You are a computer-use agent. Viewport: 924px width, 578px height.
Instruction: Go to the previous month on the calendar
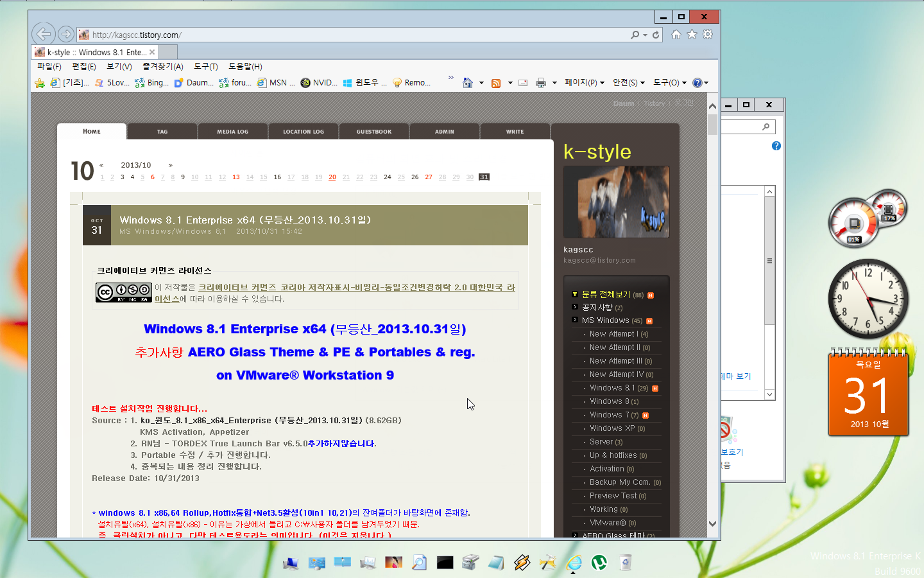point(101,165)
